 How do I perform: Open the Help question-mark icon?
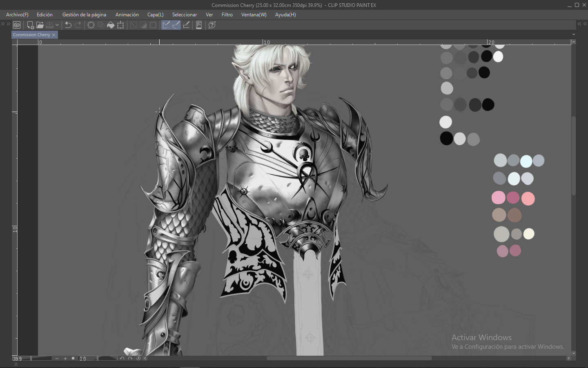point(212,25)
